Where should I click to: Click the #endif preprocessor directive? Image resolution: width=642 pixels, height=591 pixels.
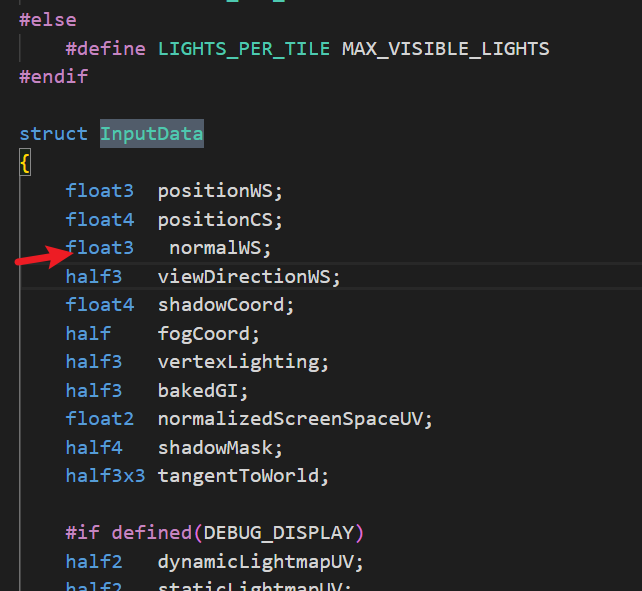click(53, 76)
